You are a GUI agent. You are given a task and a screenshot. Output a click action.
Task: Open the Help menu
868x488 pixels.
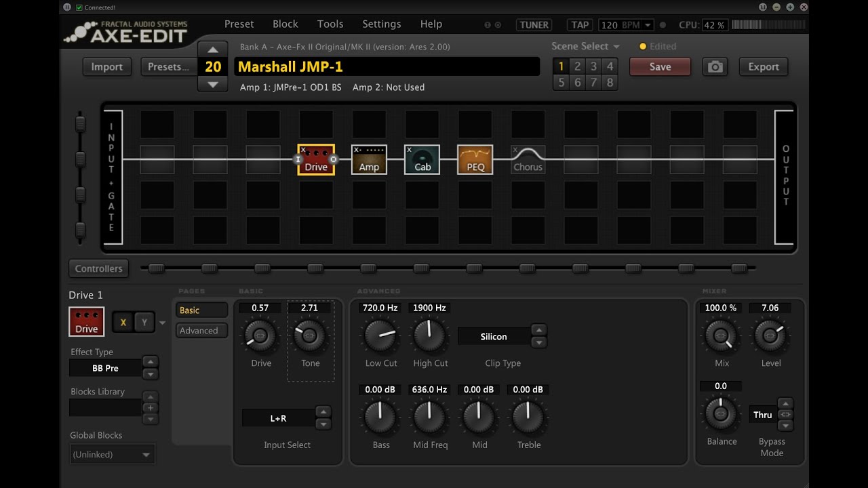pos(431,24)
